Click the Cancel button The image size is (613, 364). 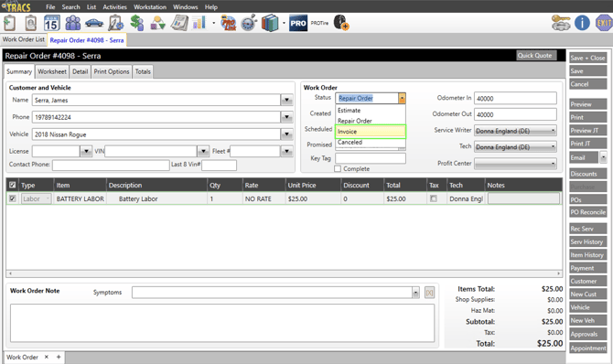[x=587, y=84]
